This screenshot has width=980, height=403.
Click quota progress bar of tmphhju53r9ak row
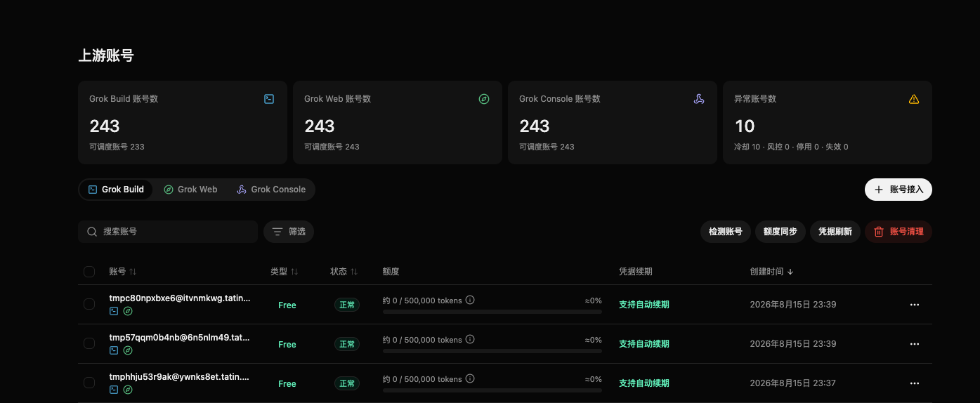(492, 390)
